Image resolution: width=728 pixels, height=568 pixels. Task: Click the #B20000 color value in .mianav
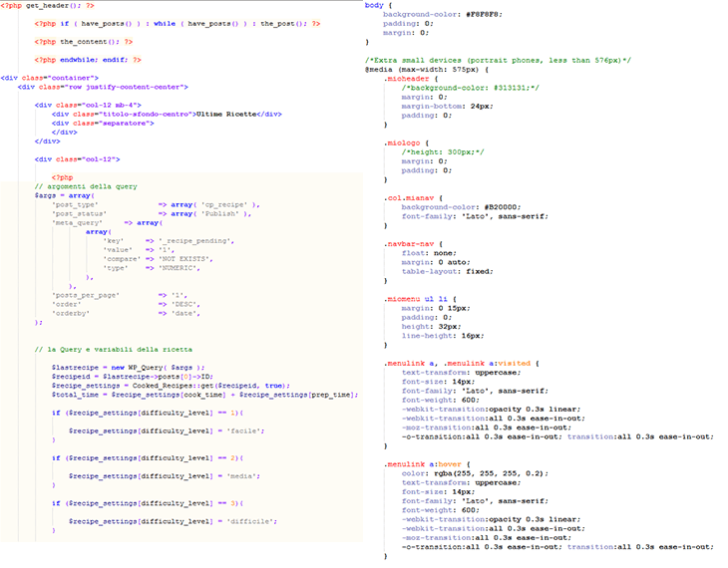(x=503, y=206)
